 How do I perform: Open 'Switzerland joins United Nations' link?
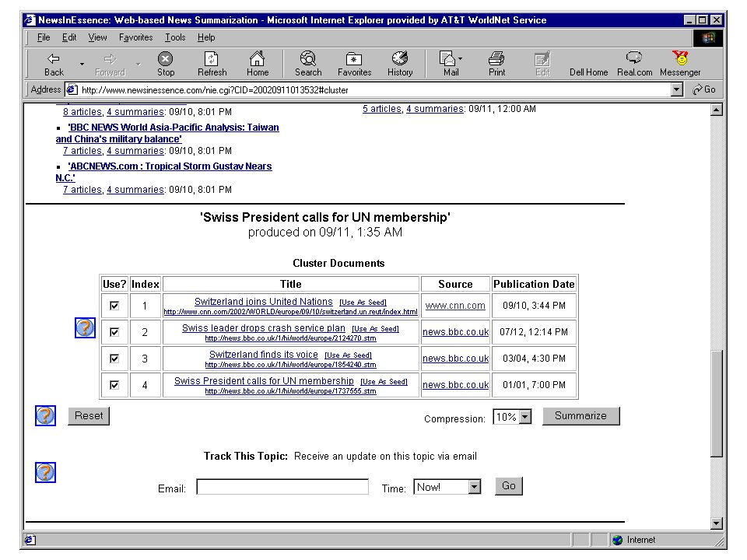(264, 302)
